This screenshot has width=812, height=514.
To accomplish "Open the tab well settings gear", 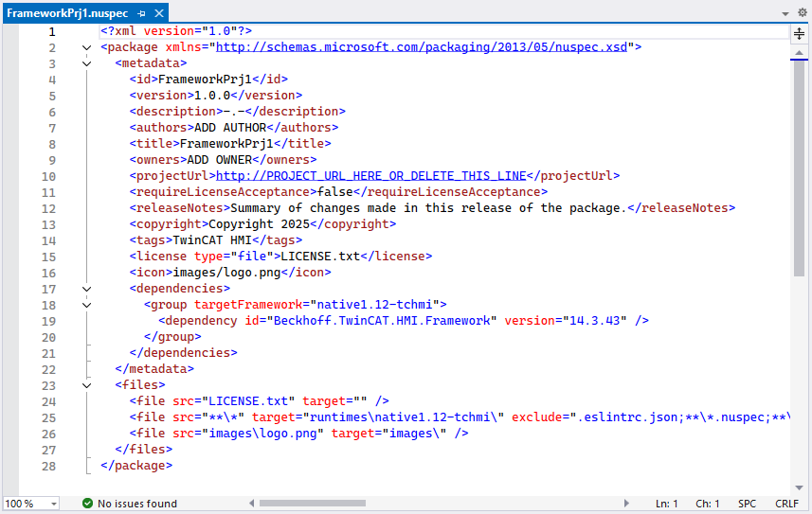I will [x=803, y=13].
